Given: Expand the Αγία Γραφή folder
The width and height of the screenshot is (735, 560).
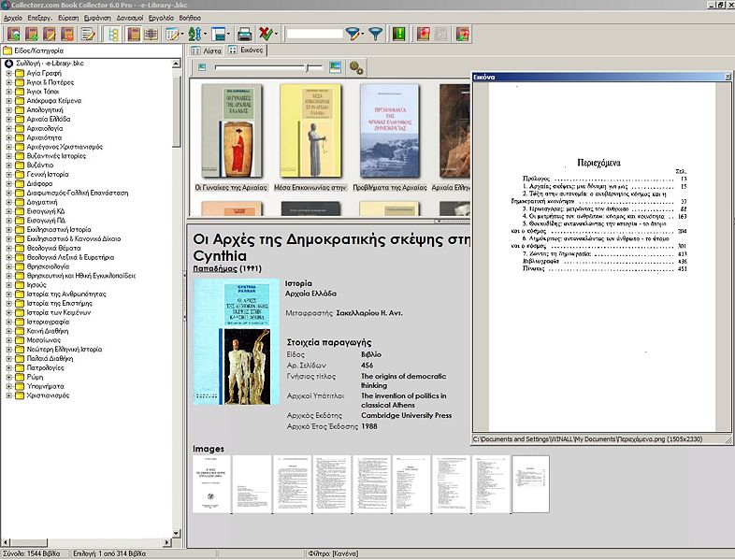Looking at the screenshot, I should 8,73.
